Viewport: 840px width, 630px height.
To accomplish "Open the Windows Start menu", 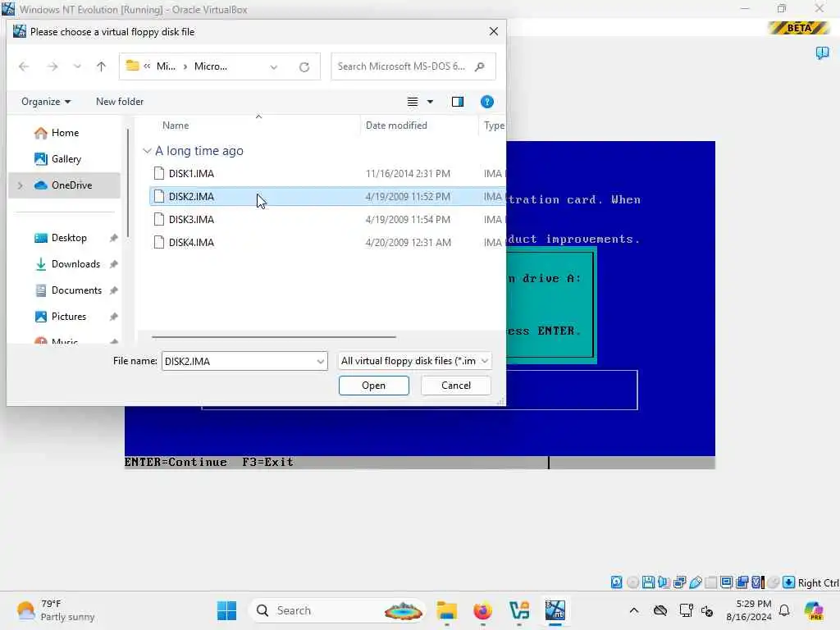I will (226, 610).
